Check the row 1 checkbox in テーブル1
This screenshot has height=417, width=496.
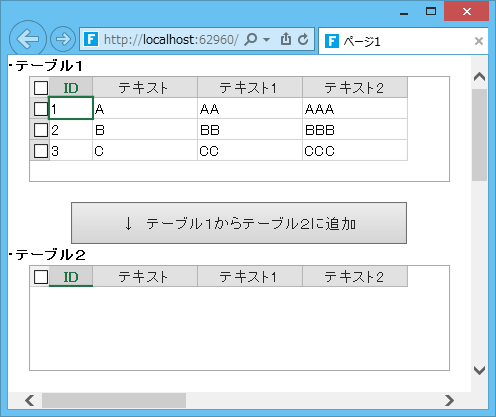click(x=41, y=109)
